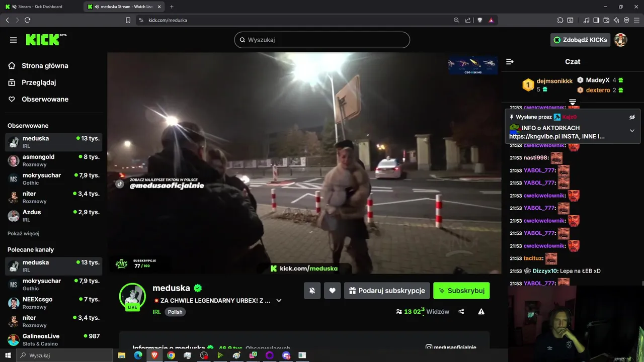Open Brave Wallet icon
Image resolution: width=644 pixels, height=362 pixels.
click(x=606, y=20)
